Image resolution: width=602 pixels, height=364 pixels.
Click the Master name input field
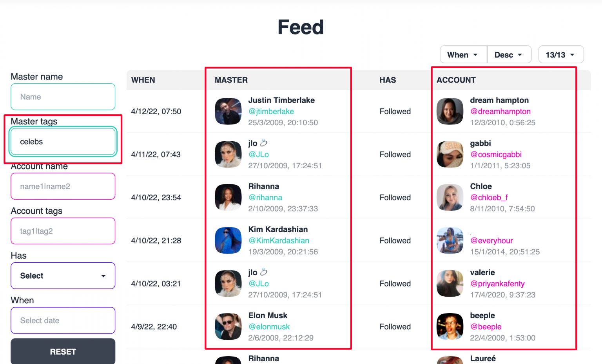point(63,97)
